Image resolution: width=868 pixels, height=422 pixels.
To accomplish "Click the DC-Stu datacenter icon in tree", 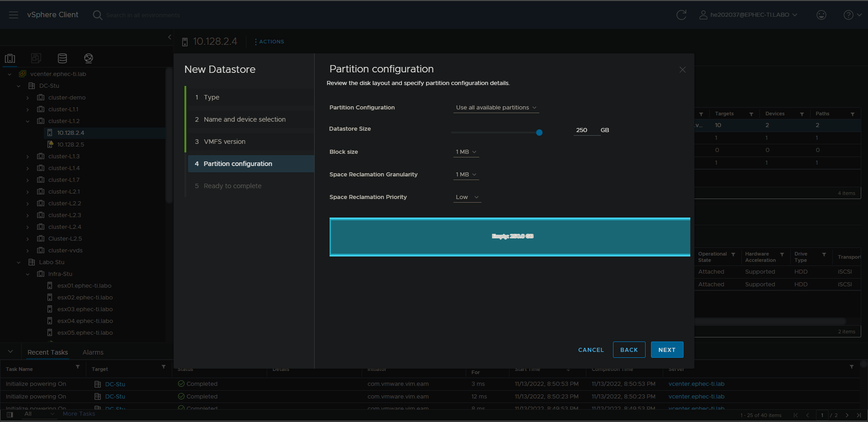I will tap(32, 85).
